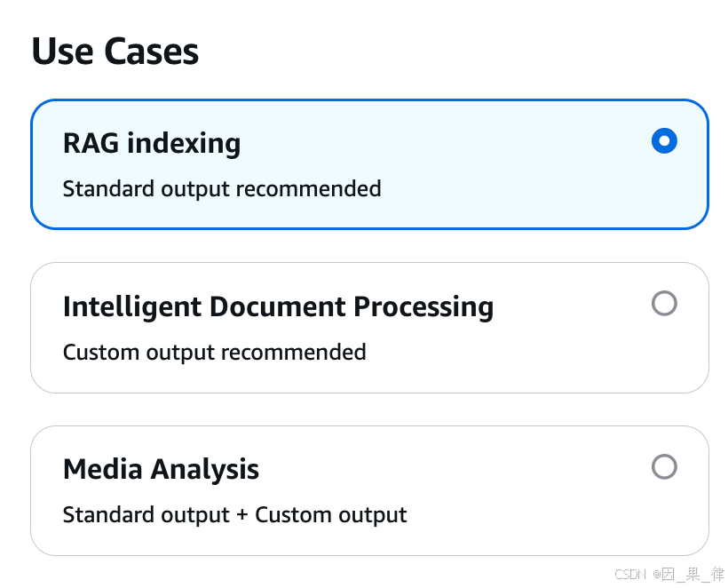Click 'Standard output + Custom output' description
The image size is (728, 588).
click(235, 515)
